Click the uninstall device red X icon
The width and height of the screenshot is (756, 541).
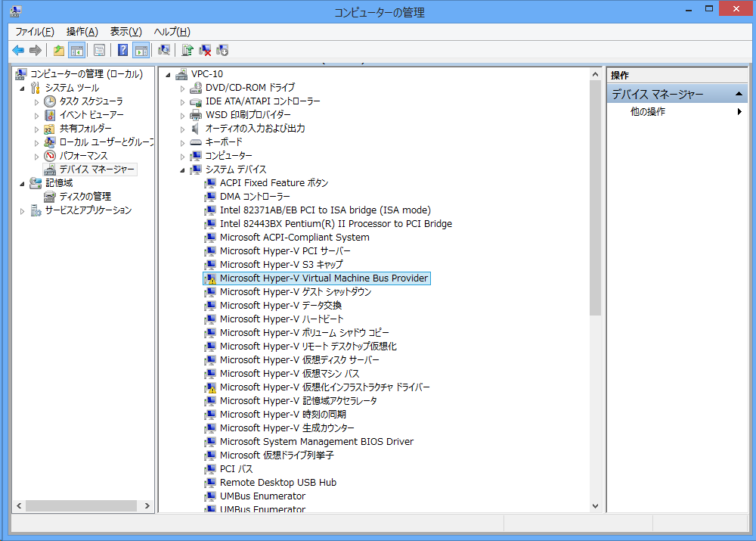click(205, 50)
